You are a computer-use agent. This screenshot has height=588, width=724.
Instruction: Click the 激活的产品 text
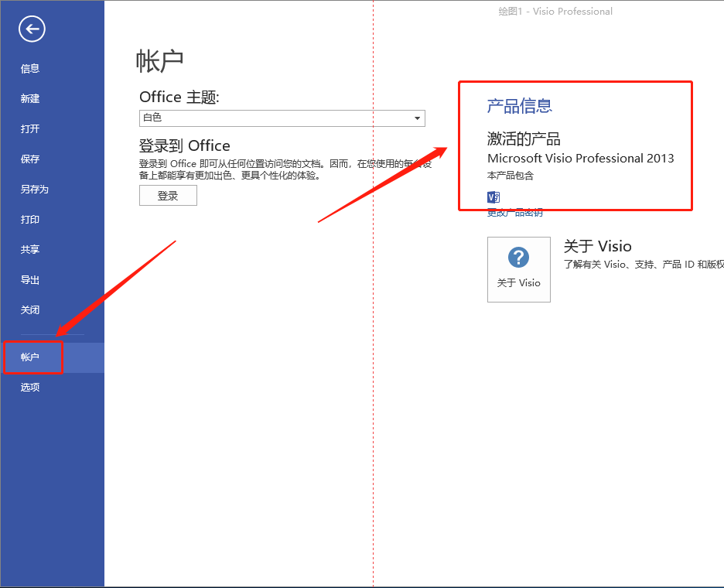[x=524, y=138]
